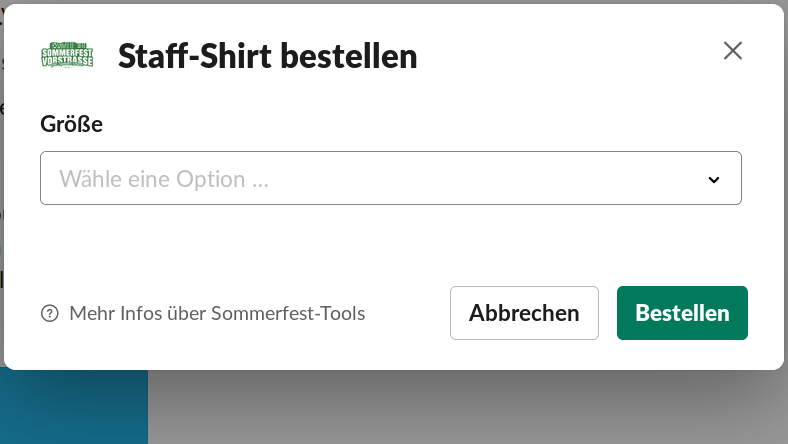Click the word "bestellen" in the dialog title
The image size is (788, 444).
coord(348,56)
